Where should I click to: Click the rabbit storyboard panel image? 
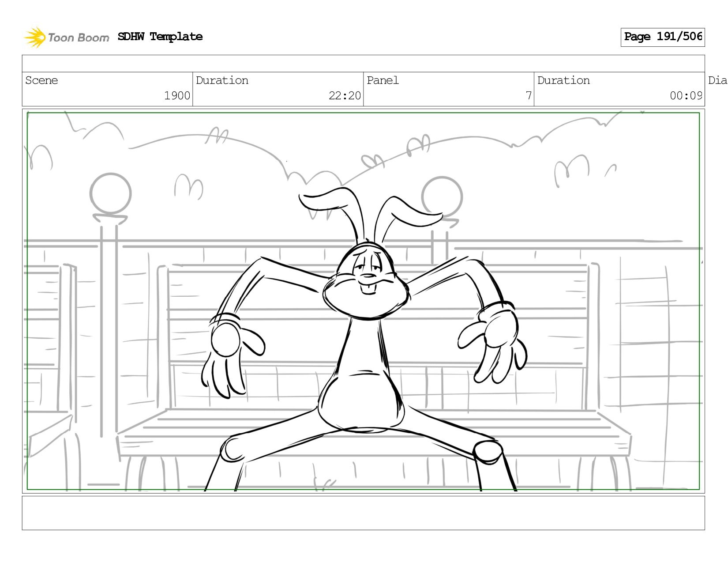click(364, 301)
